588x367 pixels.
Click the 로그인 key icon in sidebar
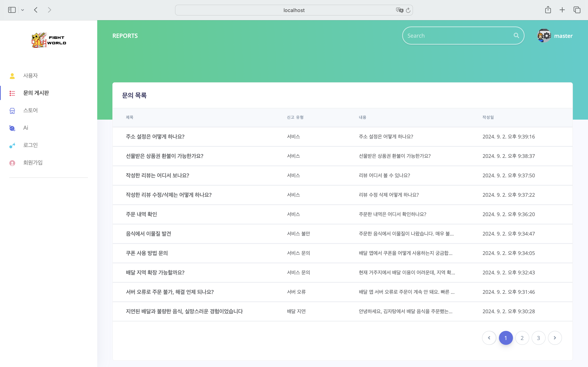pos(12,145)
